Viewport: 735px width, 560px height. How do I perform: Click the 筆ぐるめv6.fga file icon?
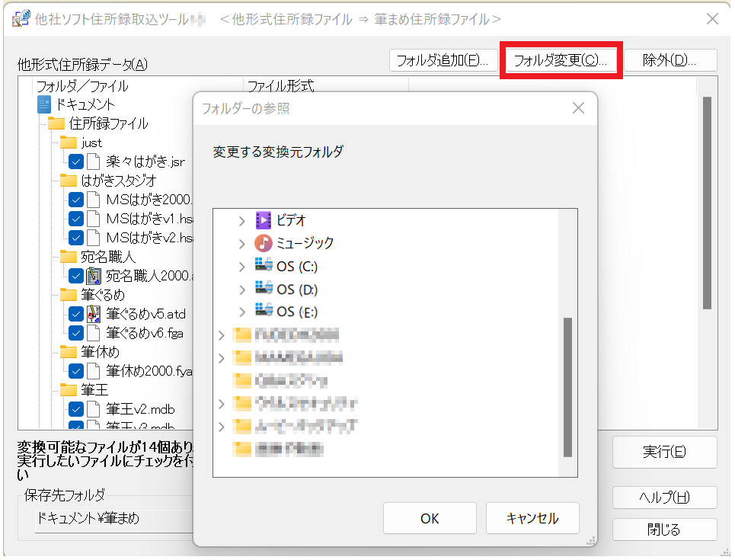(94, 333)
